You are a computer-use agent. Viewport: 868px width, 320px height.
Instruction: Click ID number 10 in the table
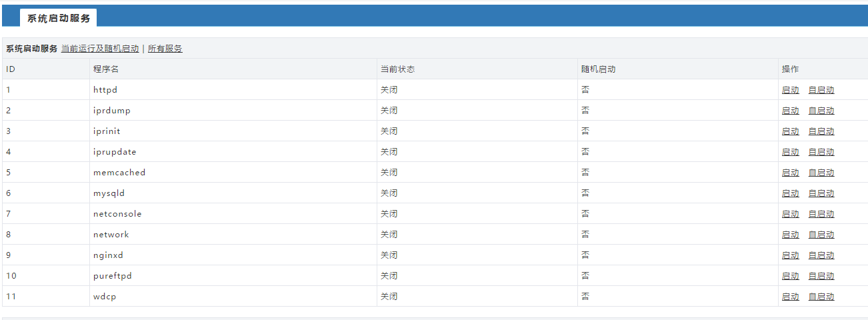(11, 275)
